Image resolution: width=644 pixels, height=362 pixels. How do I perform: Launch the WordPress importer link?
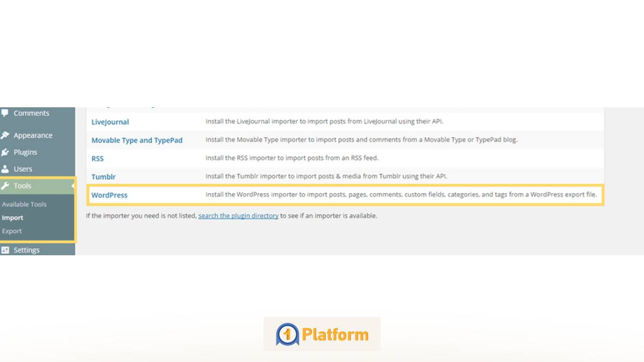coord(109,195)
